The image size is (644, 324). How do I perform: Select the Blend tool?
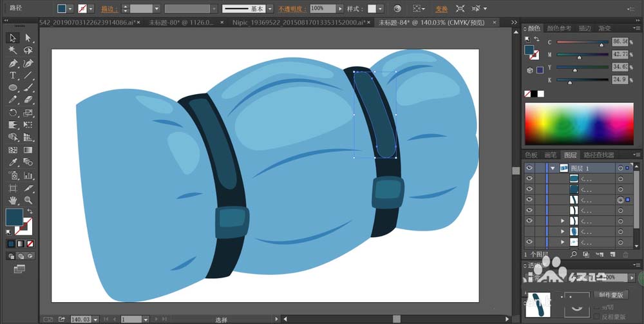28,162
